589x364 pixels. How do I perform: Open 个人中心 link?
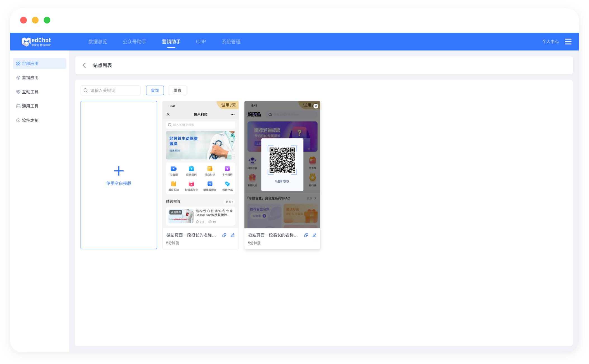click(550, 42)
